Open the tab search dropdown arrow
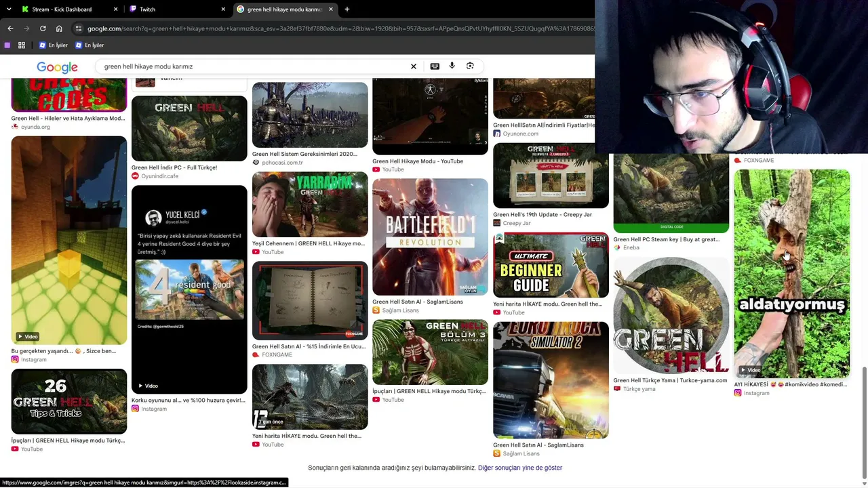 9,9
